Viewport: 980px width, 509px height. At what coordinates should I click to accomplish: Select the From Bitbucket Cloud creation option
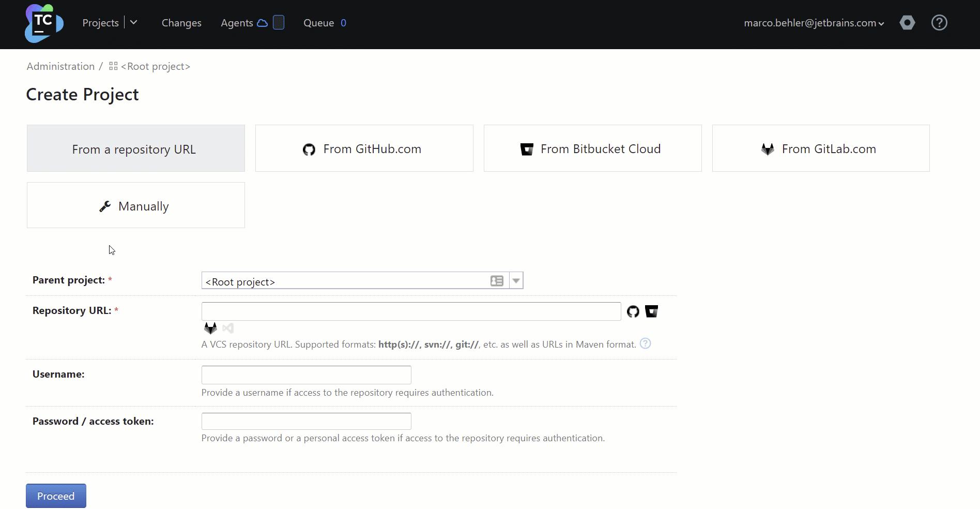coord(592,148)
